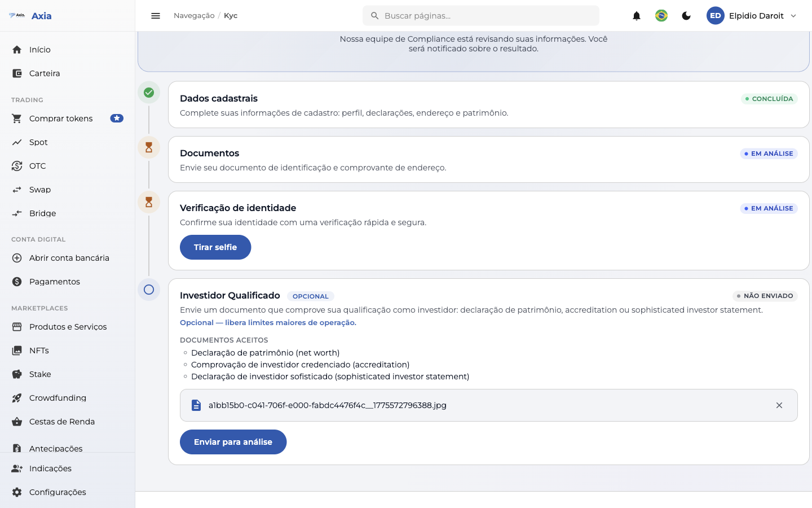Click the Indicações people icon

pos(17,468)
